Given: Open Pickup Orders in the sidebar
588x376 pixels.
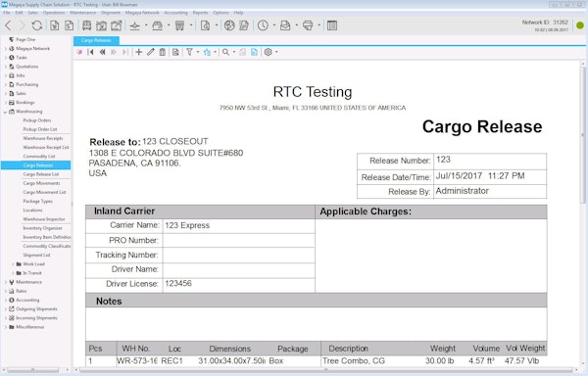Looking at the screenshot, I should pyautogui.click(x=37, y=120).
